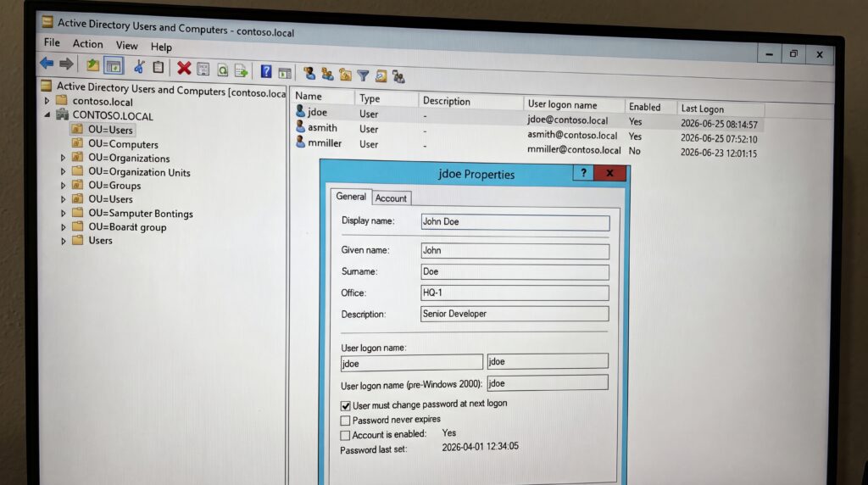
Task: Select the OU=Computers tree item
Action: pyautogui.click(x=123, y=144)
